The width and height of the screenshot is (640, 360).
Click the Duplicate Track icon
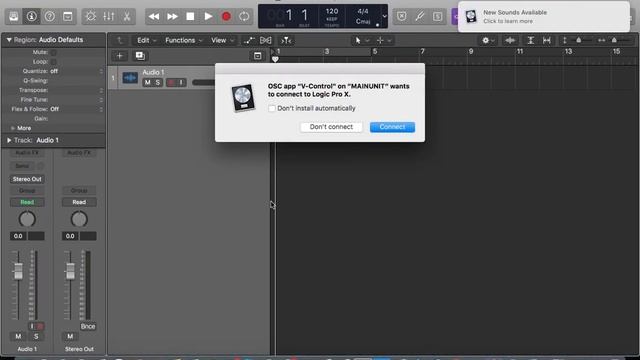tap(140, 56)
